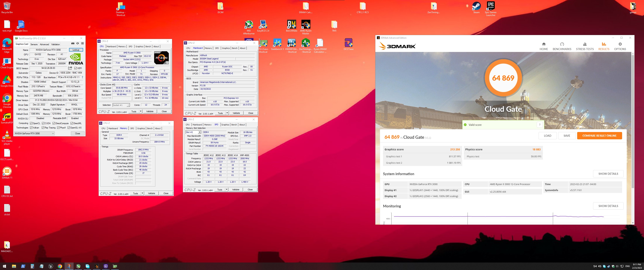Toggle the DirectML checkbox

72,123
